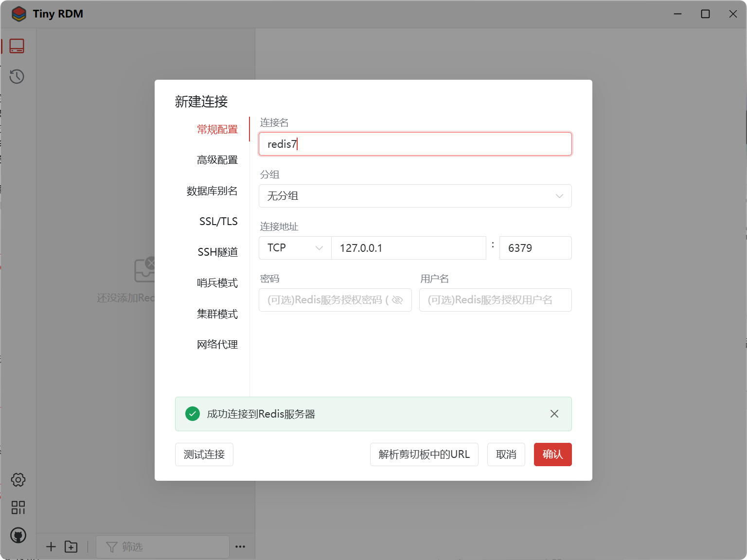The height and width of the screenshot is (560, 747).
Task: Switch to the 网络代理 tab
Action: tap(217, 345)
